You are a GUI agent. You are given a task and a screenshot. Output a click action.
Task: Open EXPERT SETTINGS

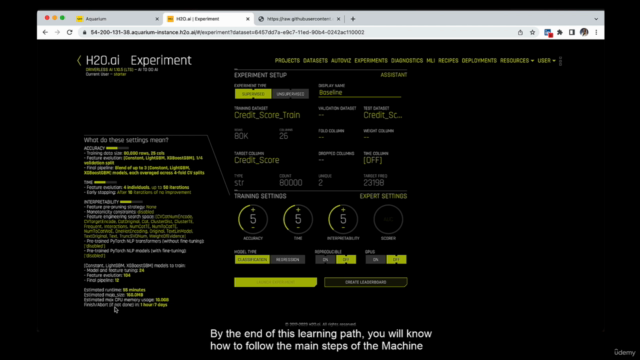(383, 196)
